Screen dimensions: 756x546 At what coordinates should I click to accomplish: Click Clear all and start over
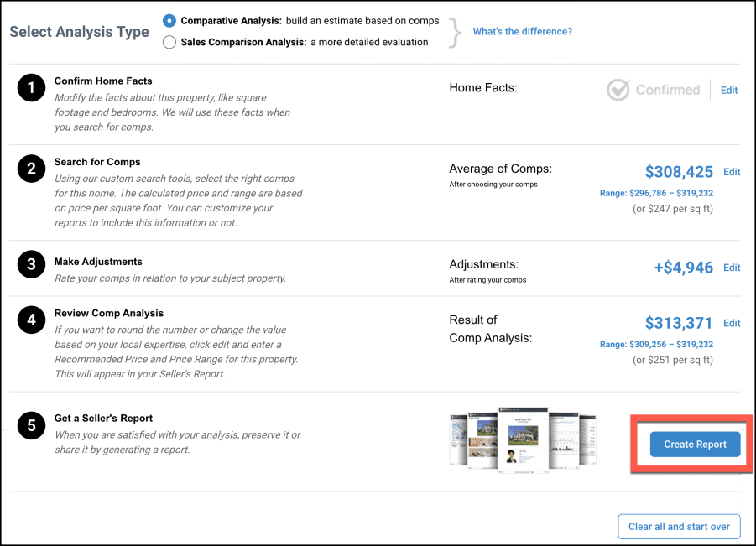click(x=679, y=527)
